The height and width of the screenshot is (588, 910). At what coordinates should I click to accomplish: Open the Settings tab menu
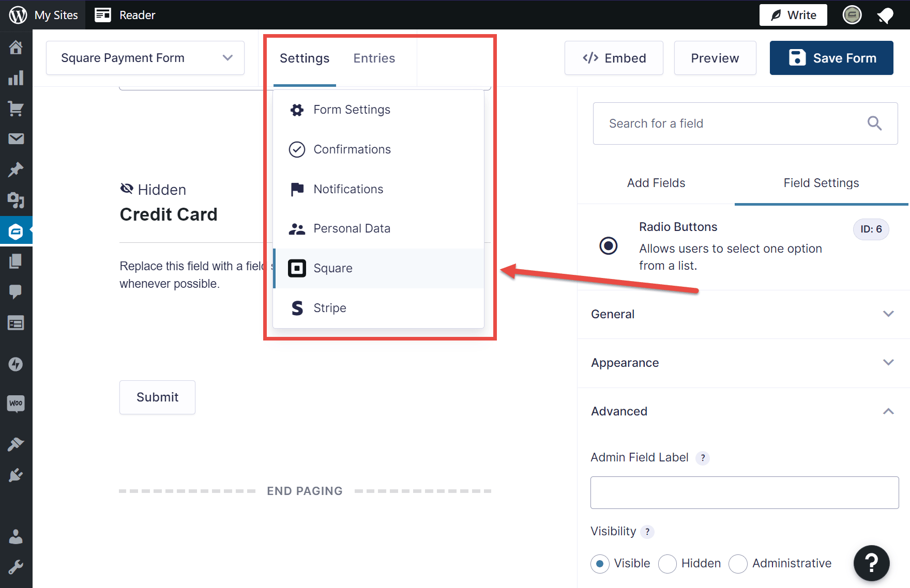pos(305,58)
